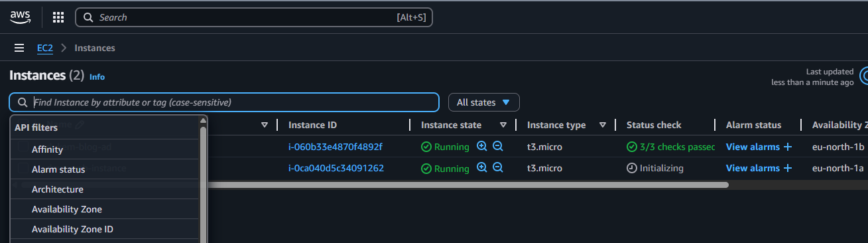The width and height of the screenshot is (868, 243).
Task: Open the Services grid menu icon
Action: (x=58, y=17)
